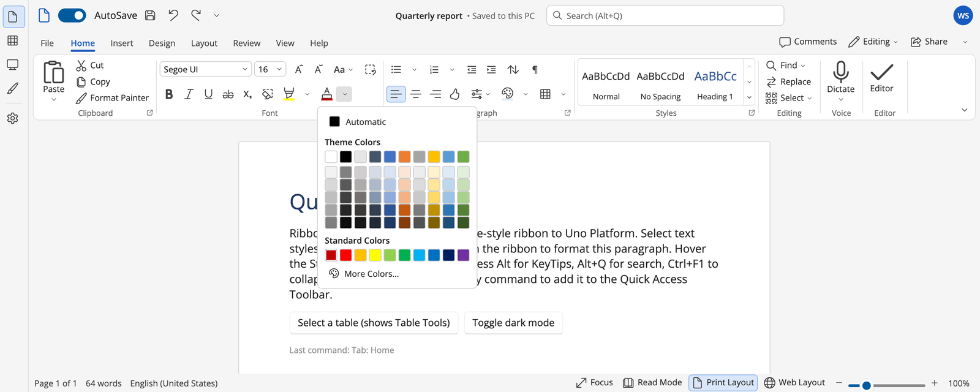Switch to the Review tab
This screenshot has width=980, height=392.
tap(247, 43)
